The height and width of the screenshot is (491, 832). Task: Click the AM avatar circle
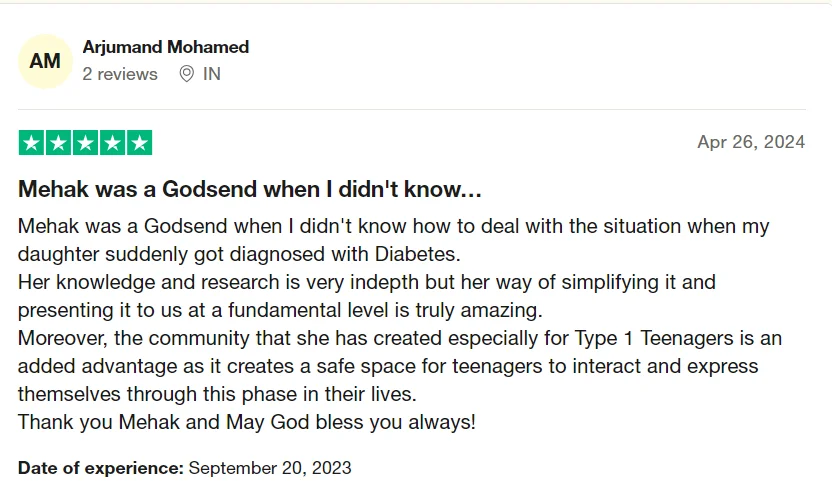click(x=45, y=61)
